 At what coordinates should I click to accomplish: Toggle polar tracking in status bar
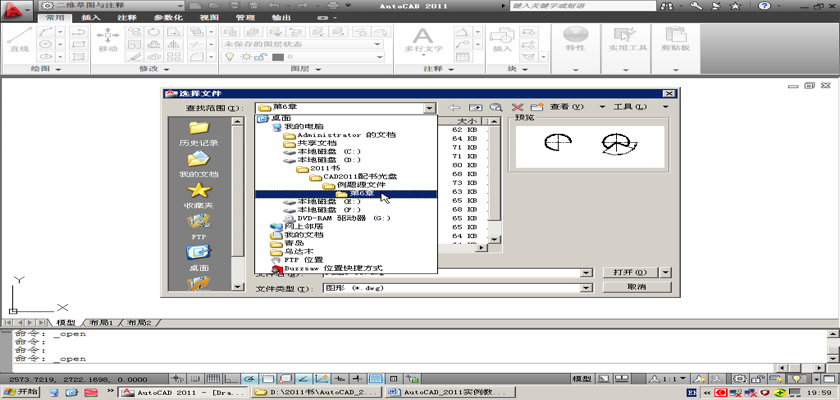click(249, 379)
